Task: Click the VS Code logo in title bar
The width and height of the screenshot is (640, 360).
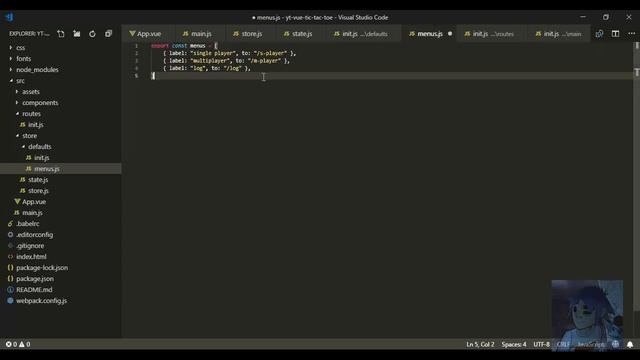Action: pyautogui.click(x=10, y=17)
